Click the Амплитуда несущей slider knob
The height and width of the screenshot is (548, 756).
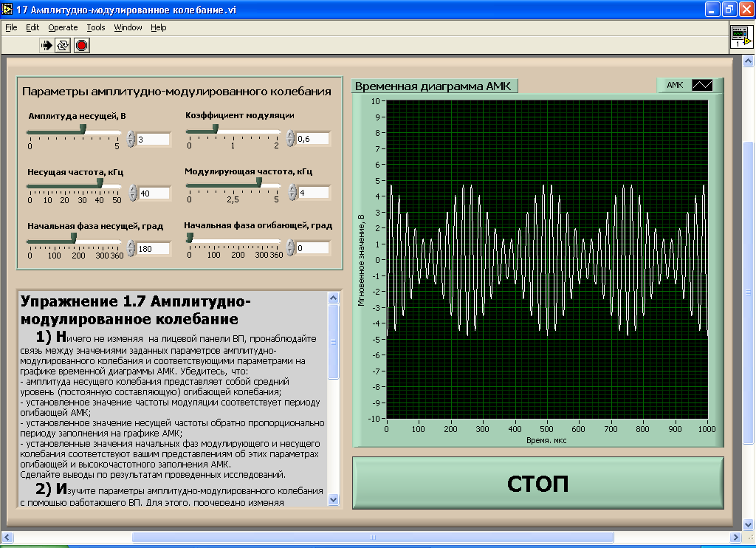[83, 129]
